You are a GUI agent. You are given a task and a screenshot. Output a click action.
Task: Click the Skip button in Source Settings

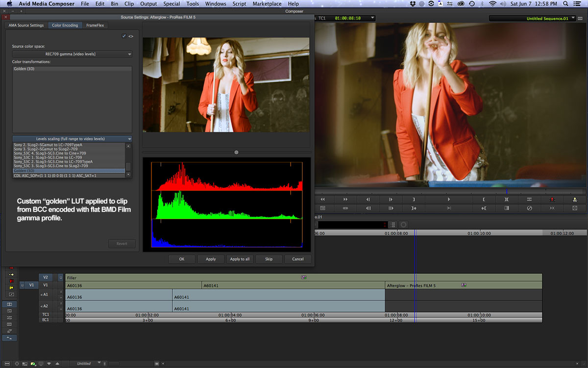(269, 259)
